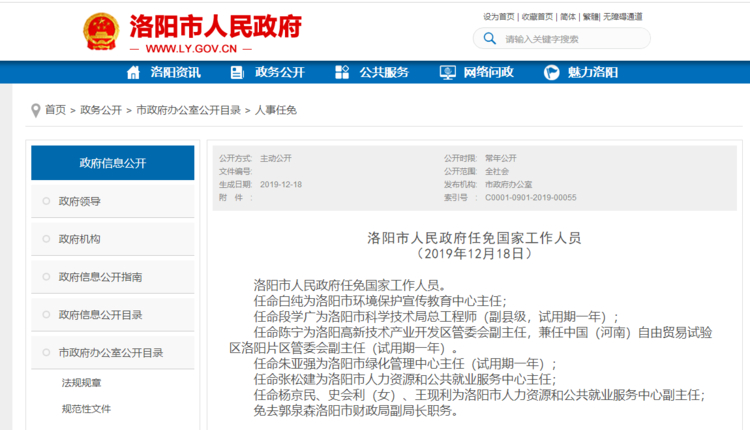The height and width of the screenshot is (430, 750).
Task: Click the circle bullet beside 市政府办公室公开目录
Action: point(46,352)
